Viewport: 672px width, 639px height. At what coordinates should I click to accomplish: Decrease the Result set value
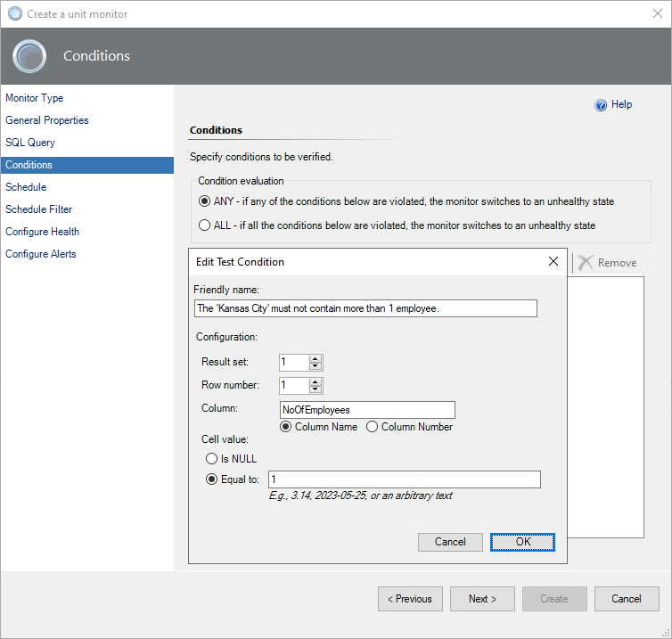click(316, 366)
